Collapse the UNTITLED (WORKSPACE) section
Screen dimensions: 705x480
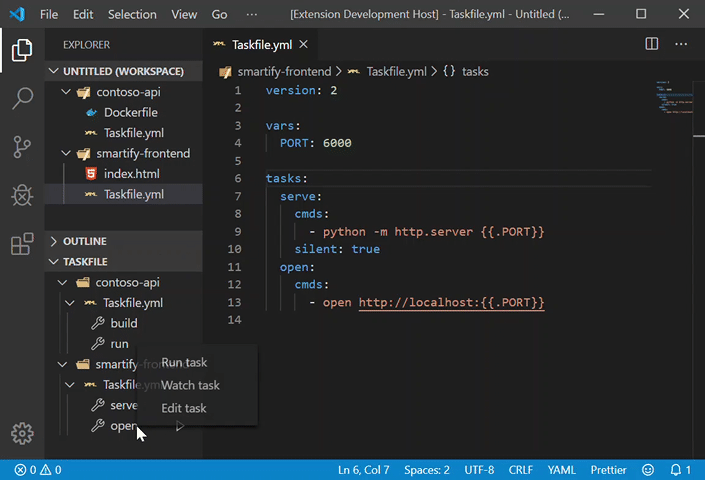pos(54,71)
